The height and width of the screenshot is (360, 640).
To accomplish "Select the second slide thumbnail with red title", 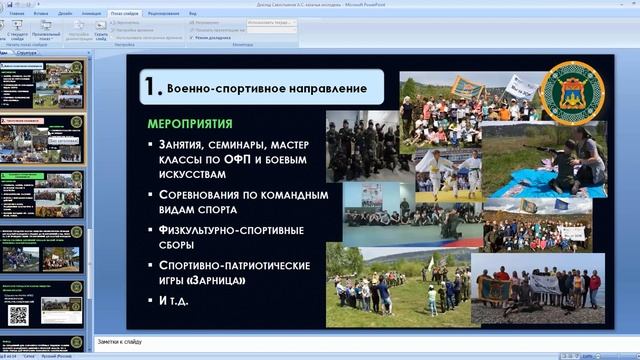I will point(42,140).
